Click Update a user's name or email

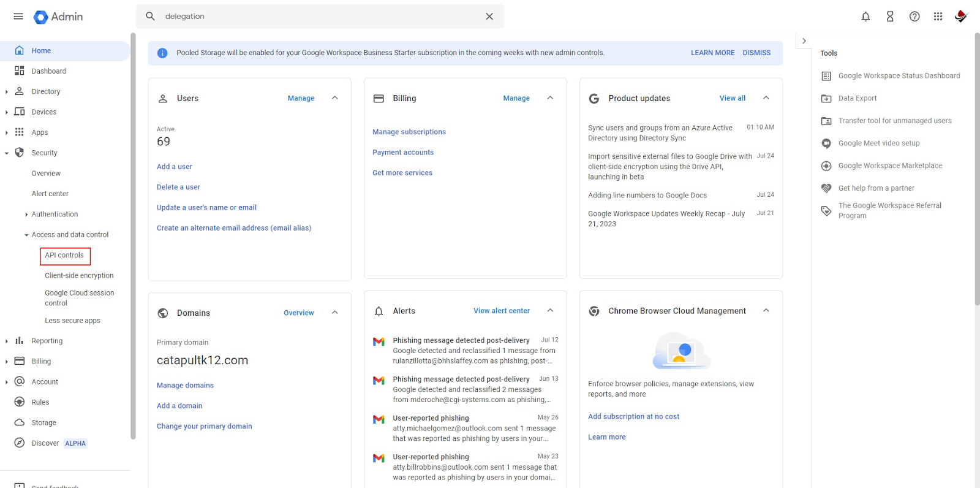pyautogui.click(x=206, y=208)
